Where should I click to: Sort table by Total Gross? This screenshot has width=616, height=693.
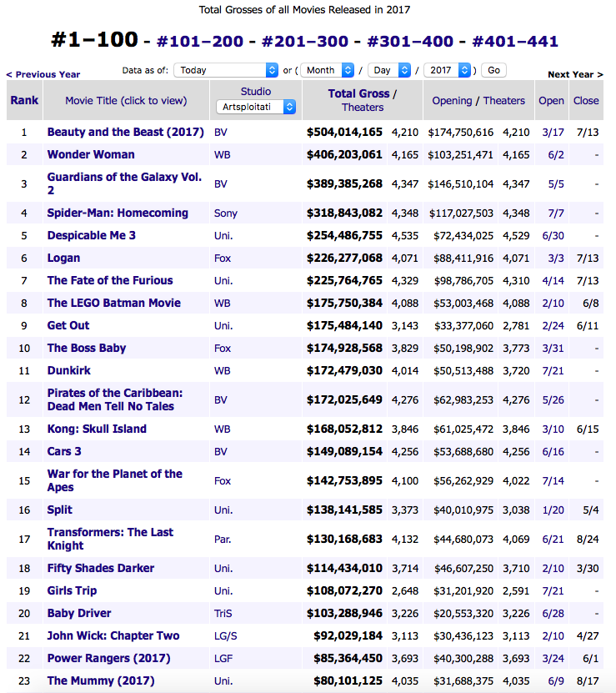tap(358, 93)
